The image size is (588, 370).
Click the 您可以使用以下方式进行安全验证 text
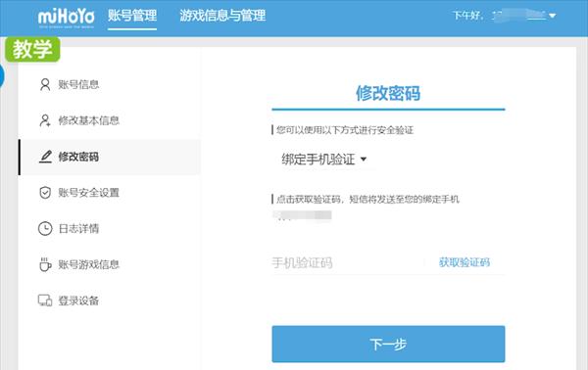pyautogui.click(x=345, y=130)
